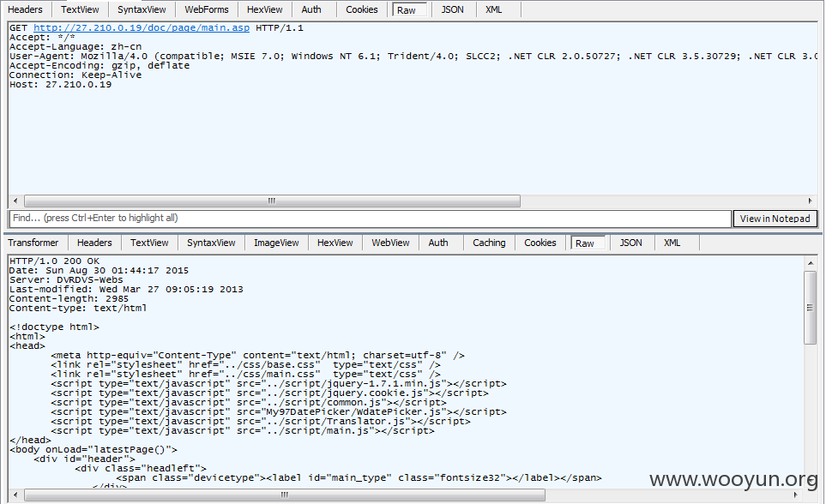Select request Cookies tab
This screenshot has height=504, width=826.
pos(362,9)
